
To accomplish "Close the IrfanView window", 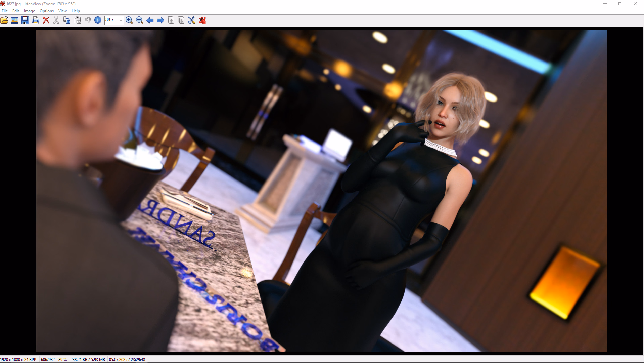I will [x=636, y=4].
